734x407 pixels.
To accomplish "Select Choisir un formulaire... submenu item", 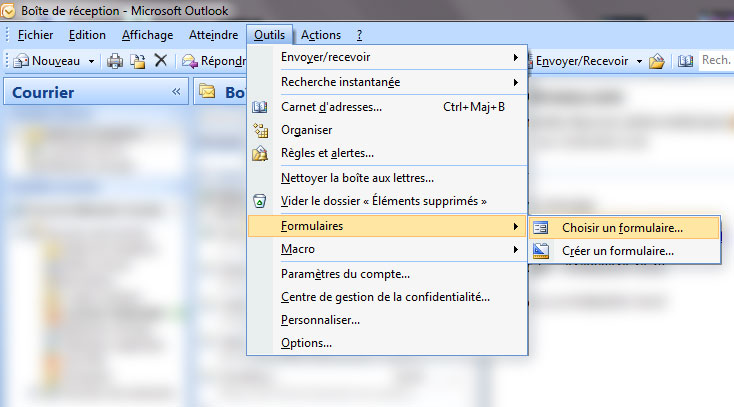I will tap(624, 228).
